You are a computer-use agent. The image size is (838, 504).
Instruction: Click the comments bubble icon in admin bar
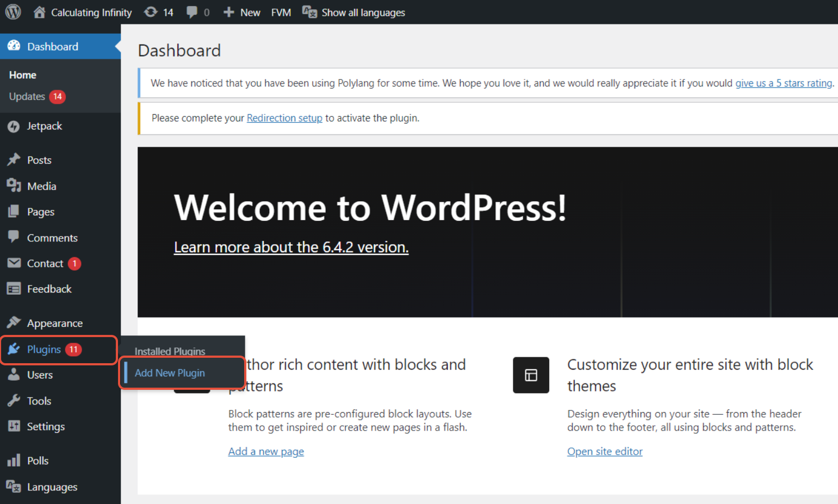(191, 12)
